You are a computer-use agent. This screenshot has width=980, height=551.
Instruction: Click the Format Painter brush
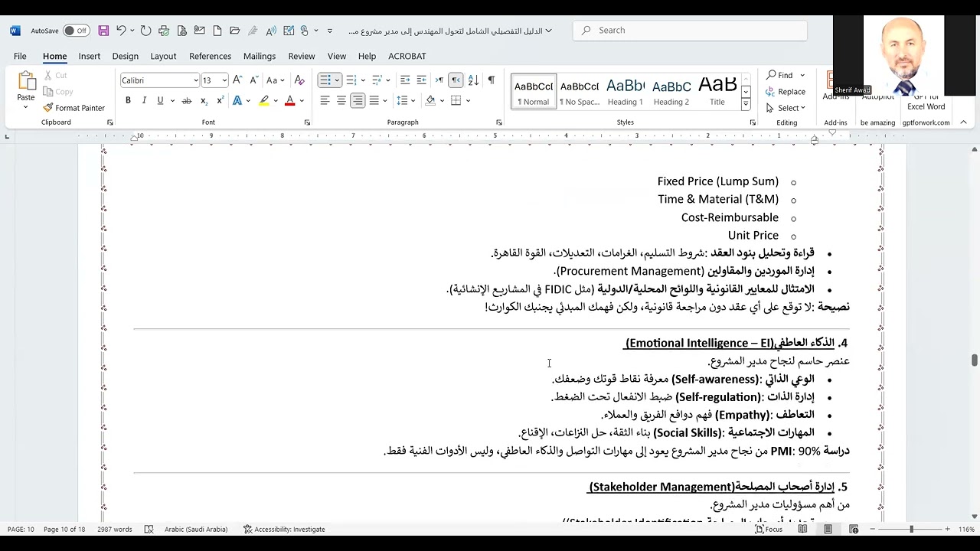(x=74, y=108)
